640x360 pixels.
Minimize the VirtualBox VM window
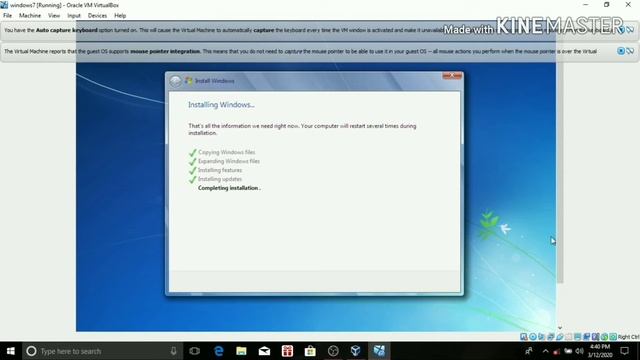point(586,5)
